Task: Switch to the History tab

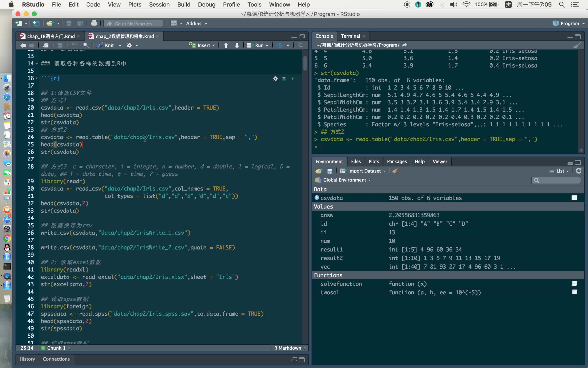Action: click(27, 359)
